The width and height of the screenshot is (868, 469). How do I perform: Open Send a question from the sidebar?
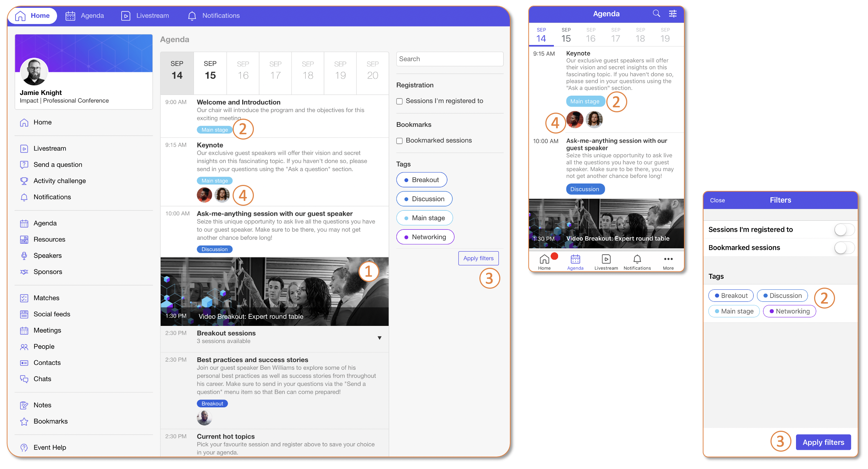[x=57, y=164]
